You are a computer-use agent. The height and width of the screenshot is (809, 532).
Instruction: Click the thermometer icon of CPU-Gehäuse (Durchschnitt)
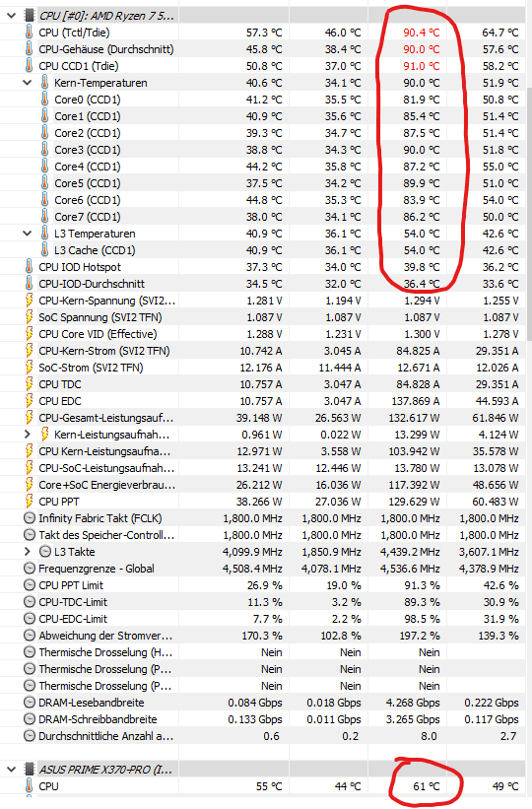[29, 49]
